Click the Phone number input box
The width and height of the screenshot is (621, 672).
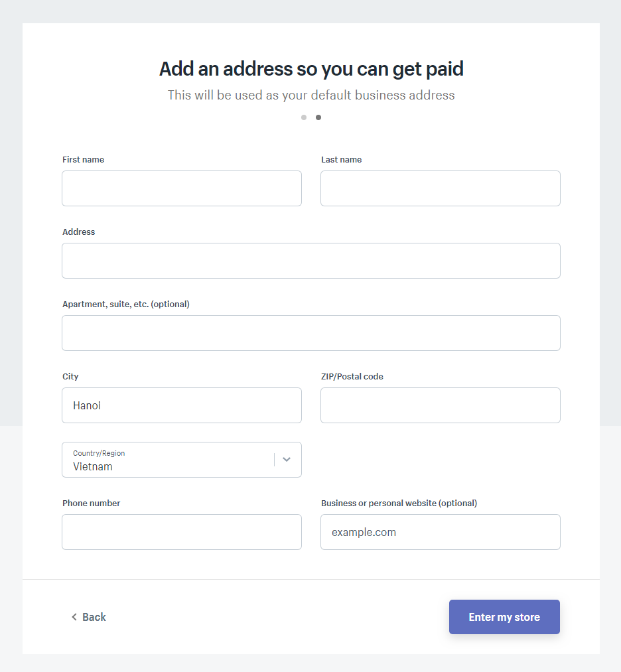[182, 532]
